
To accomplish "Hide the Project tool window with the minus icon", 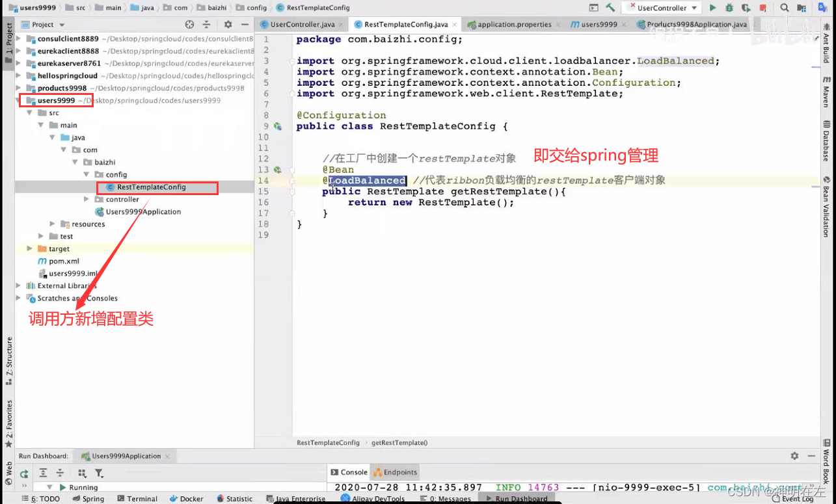I will pyautogui.click(x=245, y=24).
